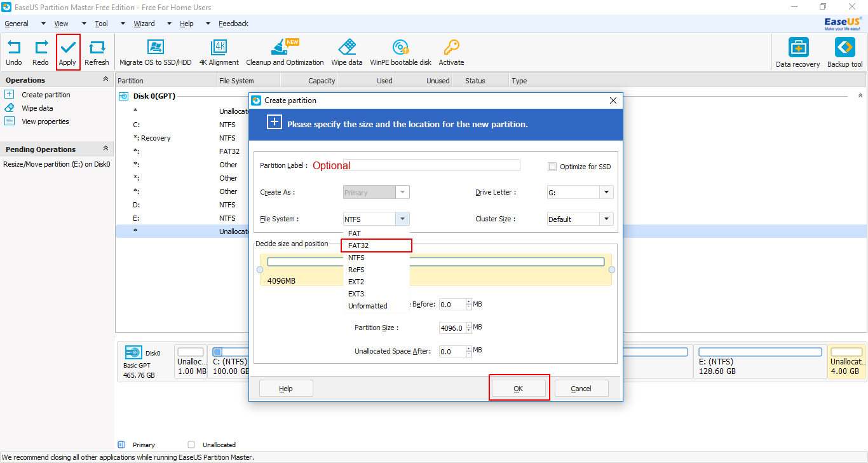868x463 pixels.
Task: Collapse the Pending Operations panel
Action: point(105,149)
